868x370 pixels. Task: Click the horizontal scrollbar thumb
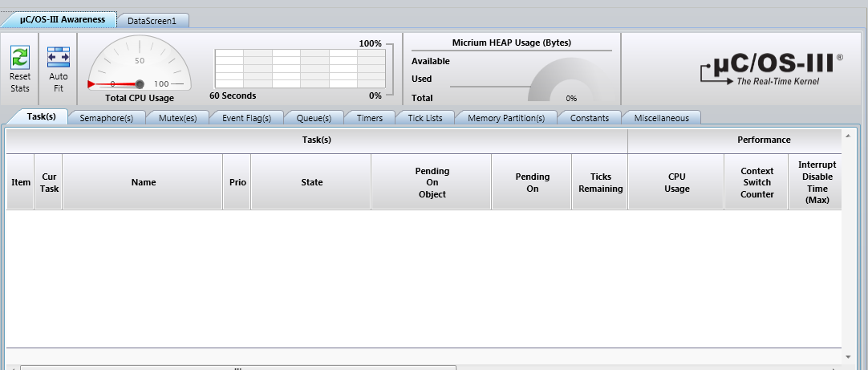(x=238, y=368)
